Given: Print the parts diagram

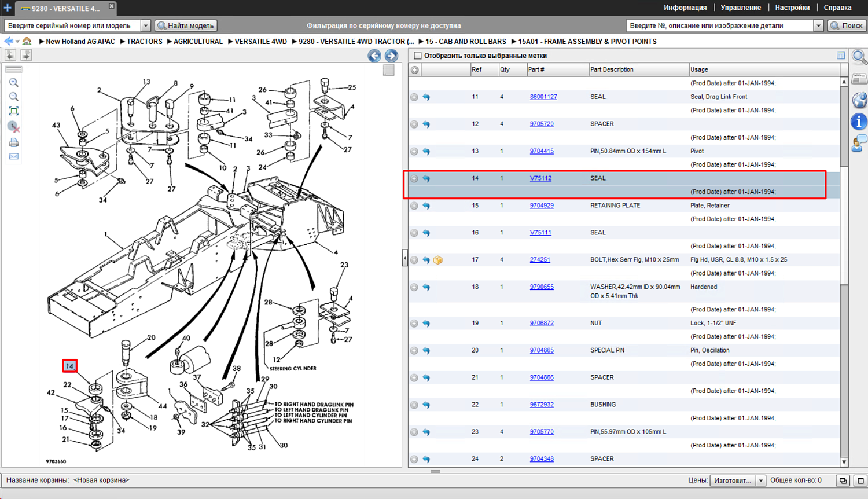Looking at the screenshot, I should pyautogui.click(x=14, y=142).
